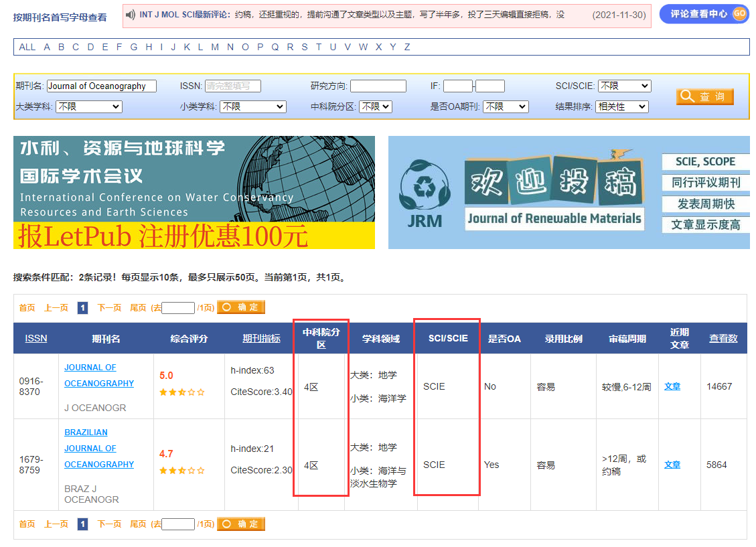The width and height of the screenshot is (756, 547).
Task: Open the JOURNAL OF OCEANOGRAPHY link
Action: 98,376
